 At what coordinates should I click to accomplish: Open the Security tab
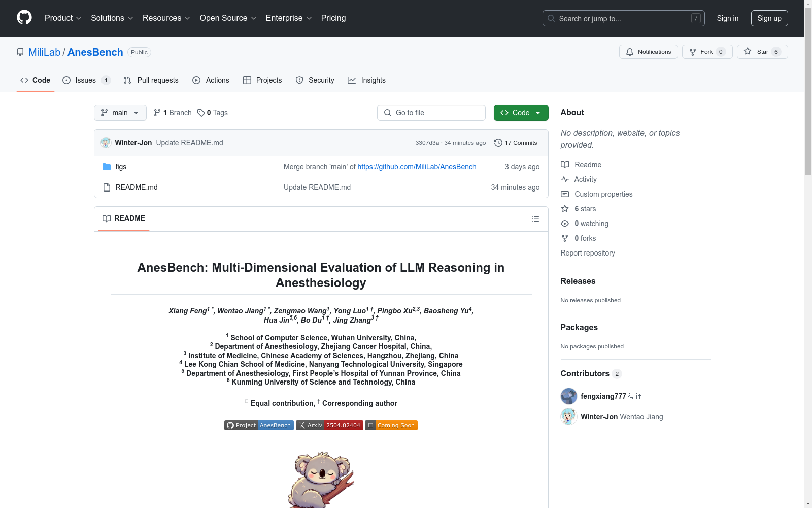(x=315, y=80)
